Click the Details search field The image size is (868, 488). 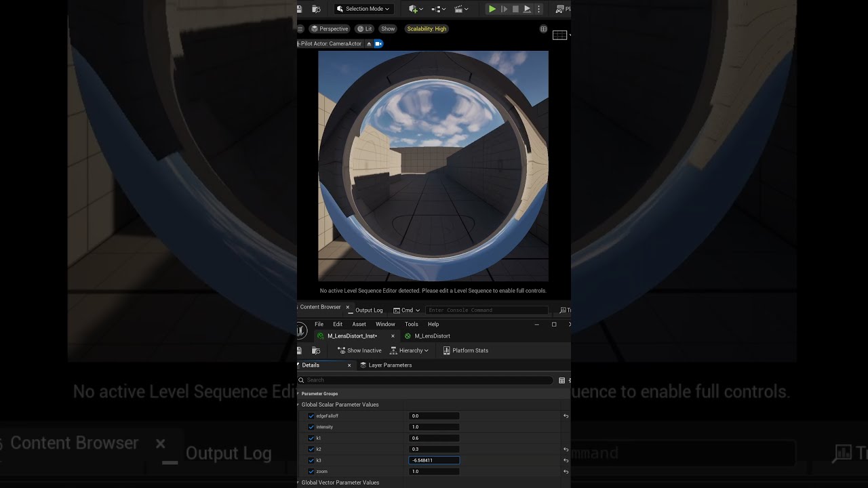pyautogui.click(x=426, y=380)
